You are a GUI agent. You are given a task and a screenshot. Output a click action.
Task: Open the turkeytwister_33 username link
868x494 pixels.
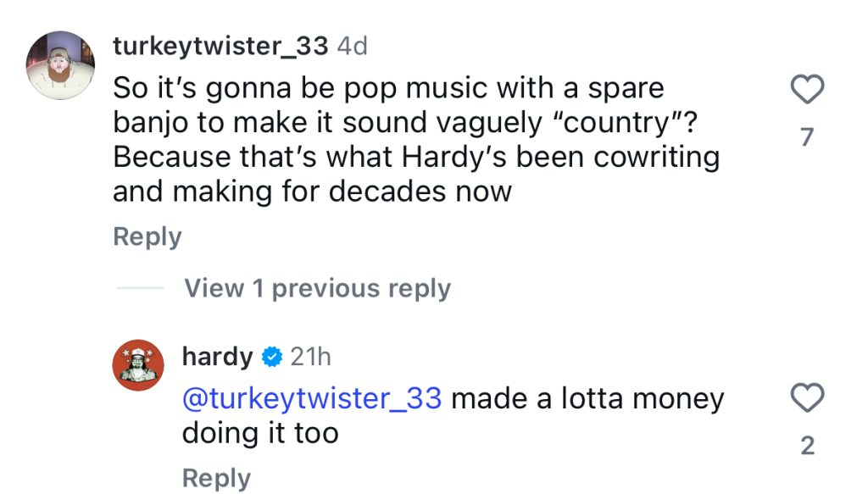click(220, 47)
